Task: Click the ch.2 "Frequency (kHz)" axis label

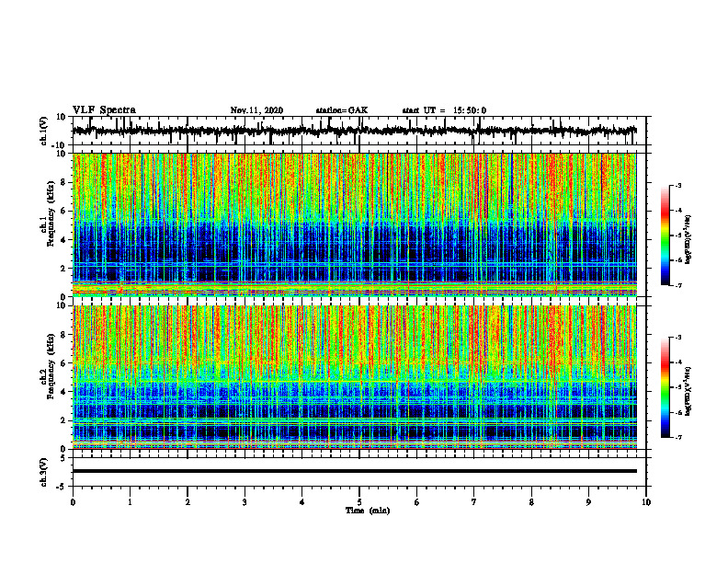Action: [51, 366]
